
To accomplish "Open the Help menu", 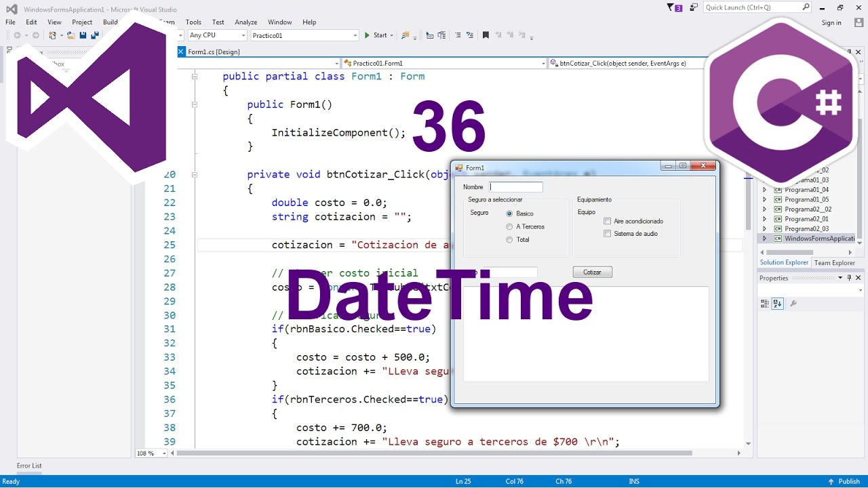I will (309, 22).
